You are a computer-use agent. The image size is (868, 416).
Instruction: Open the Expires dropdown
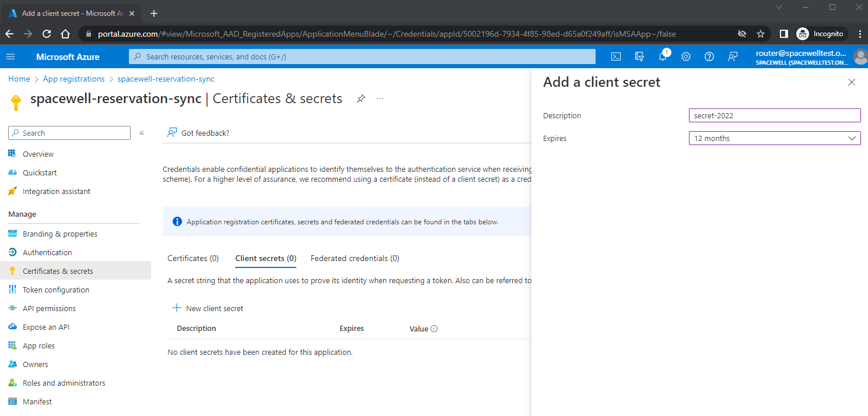pos(775,139)
